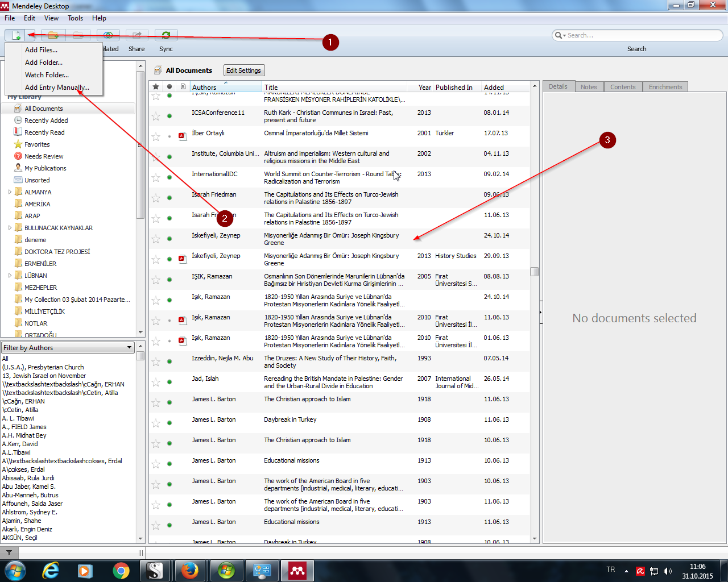728x582 pixels.
Task: Switch to the Enrichments tab
Action: click(x=665, y=87)
